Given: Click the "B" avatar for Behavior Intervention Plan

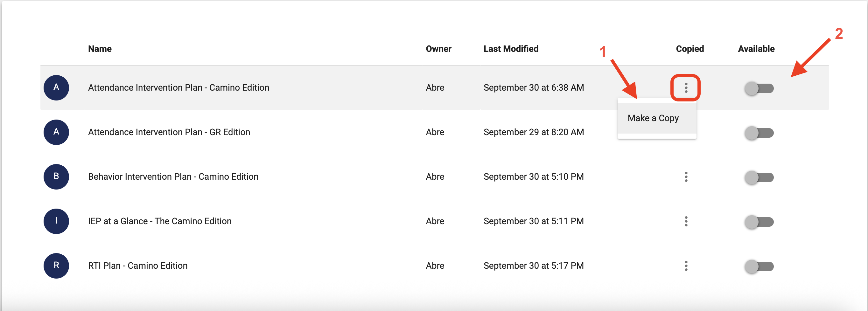Looking at the screenshot, I should point(56,176).
